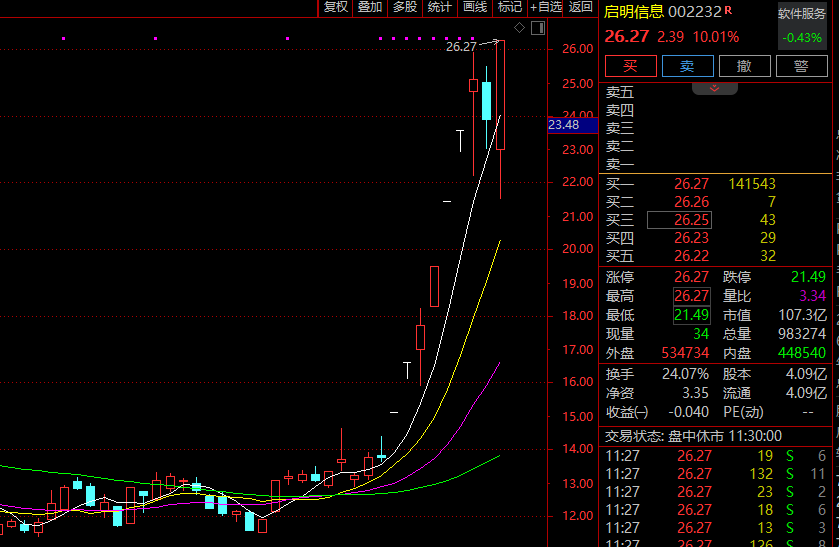Screen dimensions: 839x547
Task: Open the 叠加 overlay option
Action: 370,7
